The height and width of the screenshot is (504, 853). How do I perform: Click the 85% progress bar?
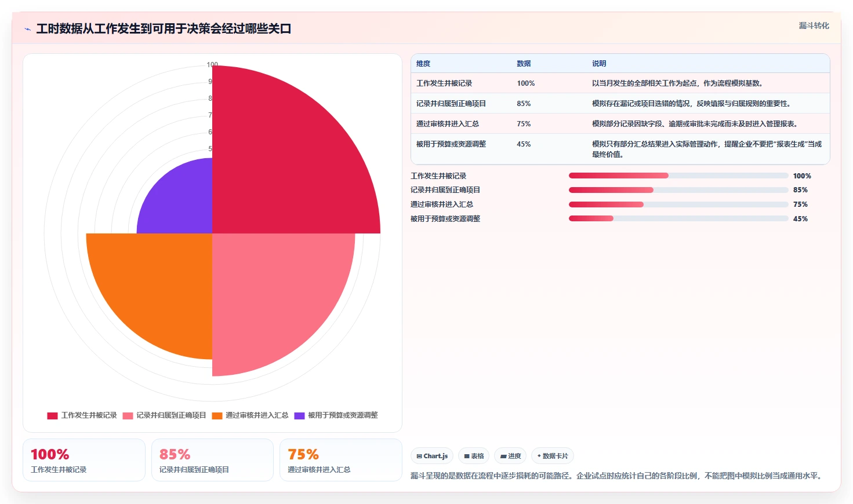point(678,190)
